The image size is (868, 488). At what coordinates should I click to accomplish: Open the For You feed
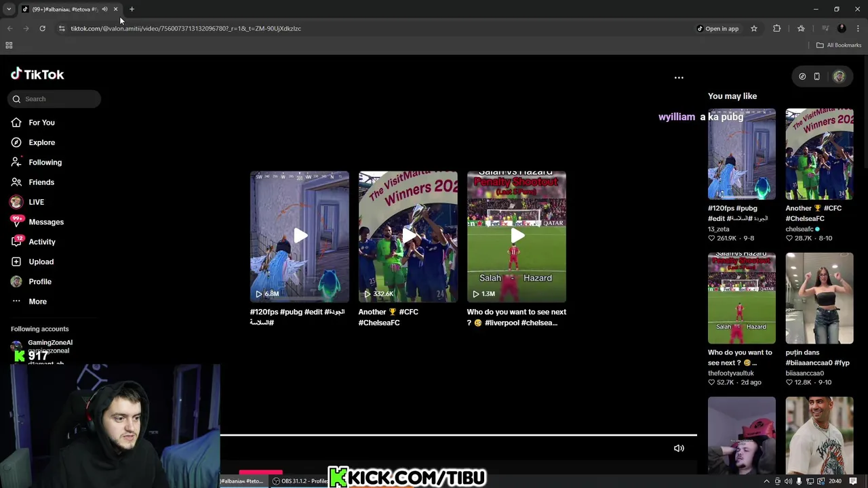click(x=33, y=123)
